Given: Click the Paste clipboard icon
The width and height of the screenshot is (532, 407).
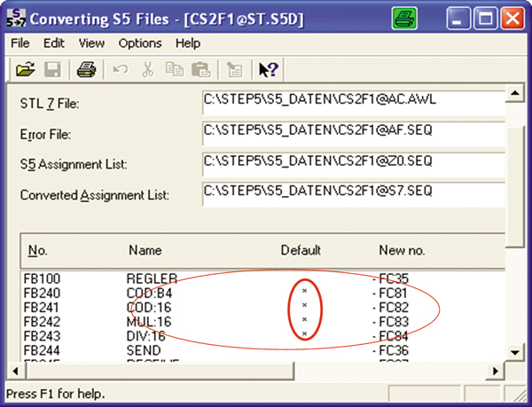Looking at the screenshot, I should 201,69.
